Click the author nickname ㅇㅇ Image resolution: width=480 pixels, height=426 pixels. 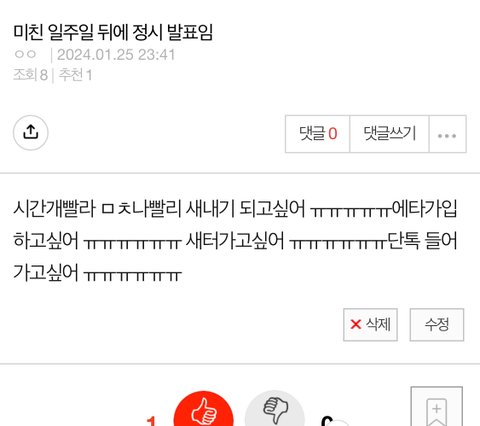pyautogui.click(x=25, y=54)
